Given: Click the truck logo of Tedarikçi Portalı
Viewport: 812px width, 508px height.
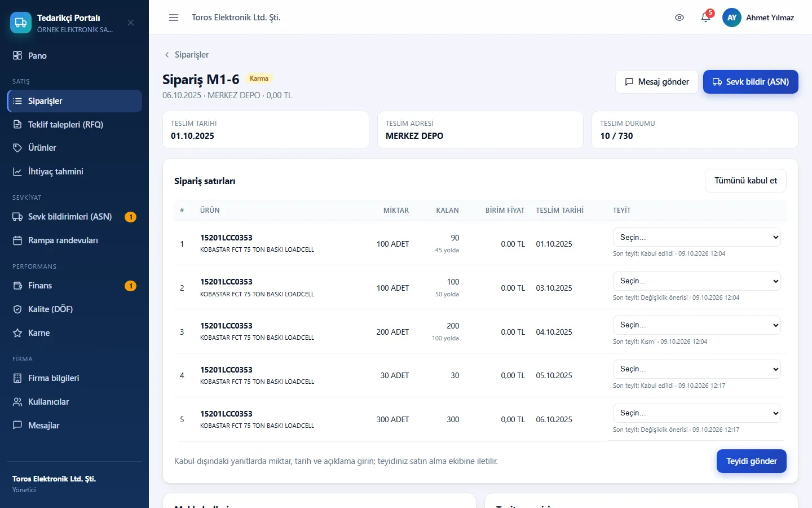Looking at the screenshot, I should tap(21, 23).
